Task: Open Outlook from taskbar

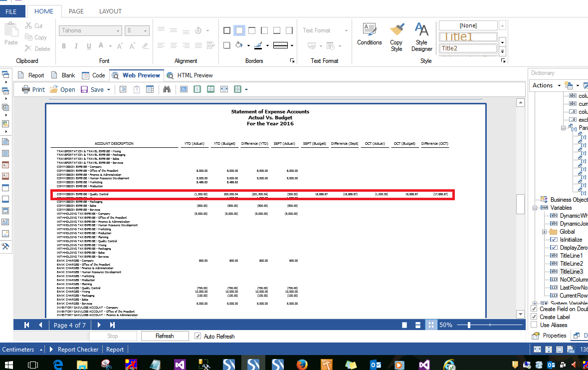Action: [x=376, y=365]
